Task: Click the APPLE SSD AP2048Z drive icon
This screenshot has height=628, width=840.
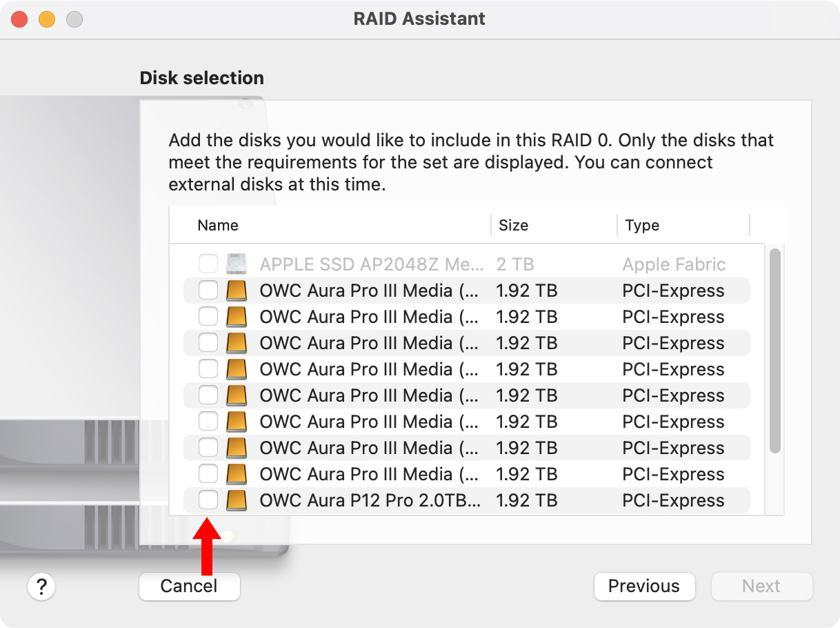Action: click(237, 264)
